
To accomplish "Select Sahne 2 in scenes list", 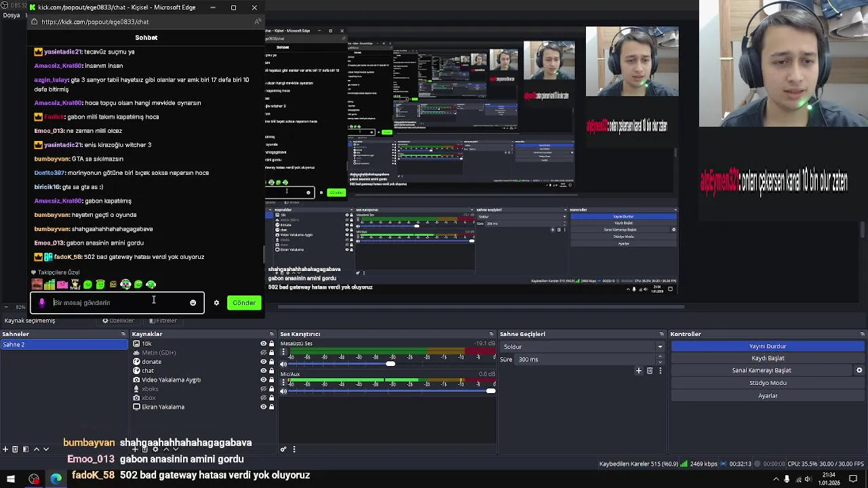I will (x=64, y=344).
